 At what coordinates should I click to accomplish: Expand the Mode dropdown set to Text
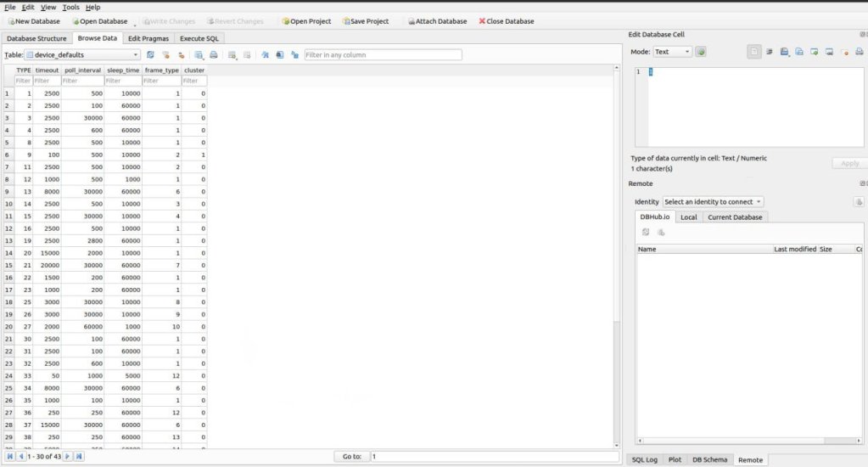[672, 52]
